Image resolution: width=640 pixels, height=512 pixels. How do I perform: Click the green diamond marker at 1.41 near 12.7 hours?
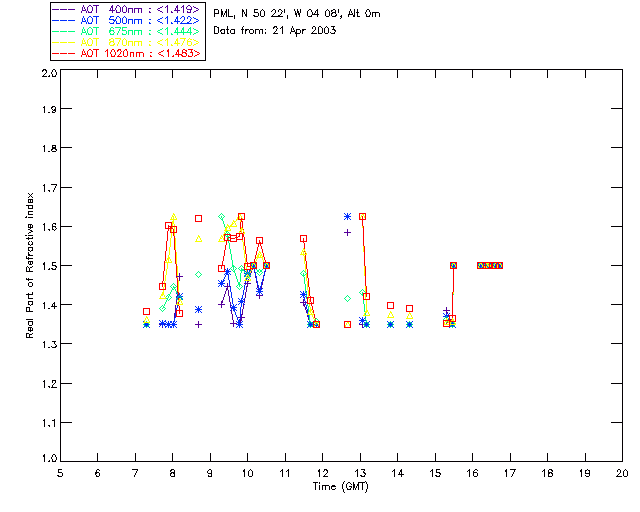347,298
